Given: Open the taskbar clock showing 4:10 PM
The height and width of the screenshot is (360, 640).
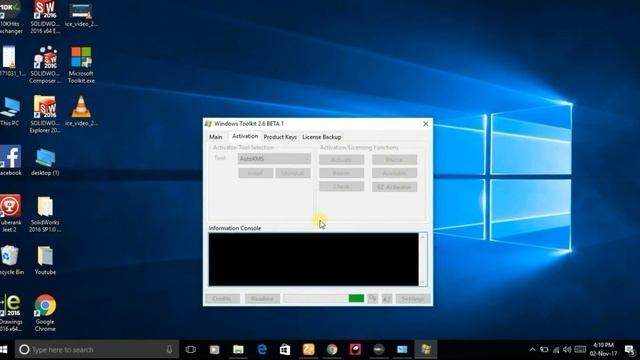Looking at the screenshot, I should click(x=603, y=349).
